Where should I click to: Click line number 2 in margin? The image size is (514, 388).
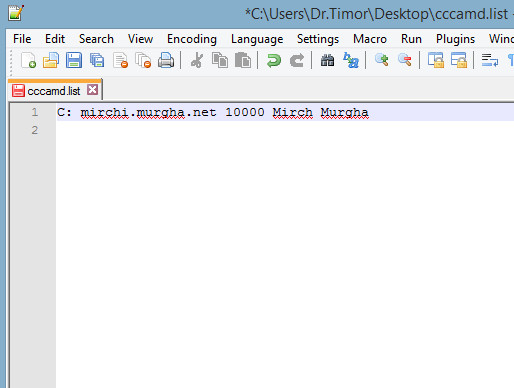[35, 130]
